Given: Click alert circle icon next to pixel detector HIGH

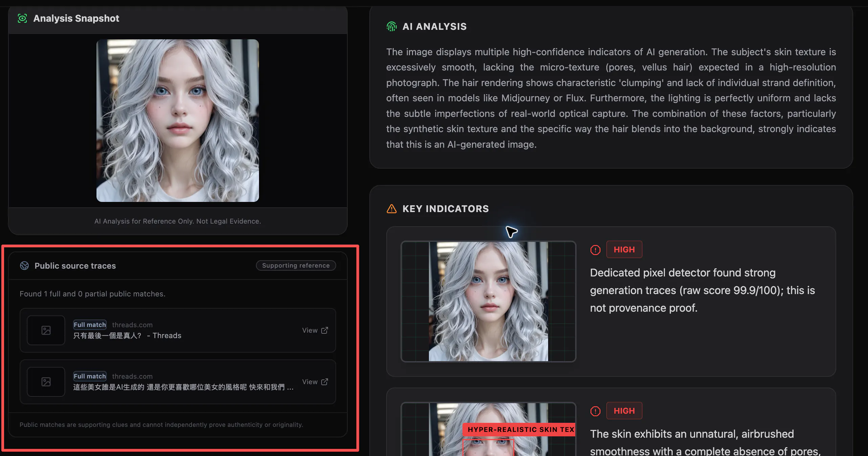Looking at the screenshot, I should click(595, 250).
